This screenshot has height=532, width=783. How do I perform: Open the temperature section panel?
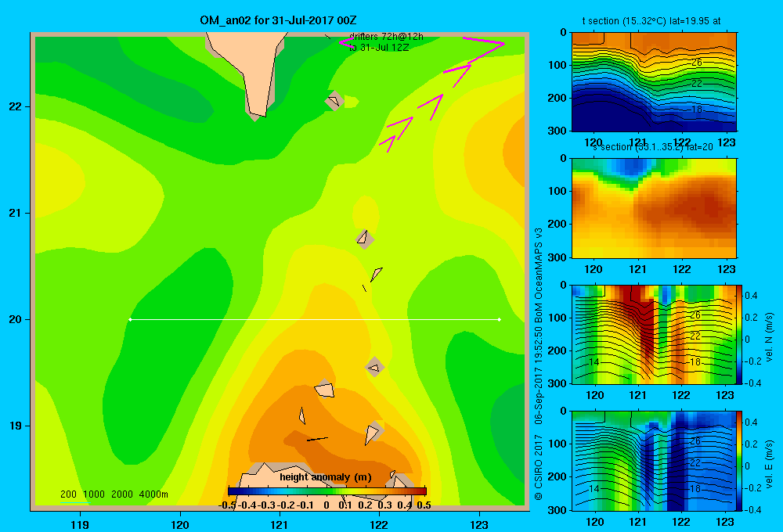(654, 82)
